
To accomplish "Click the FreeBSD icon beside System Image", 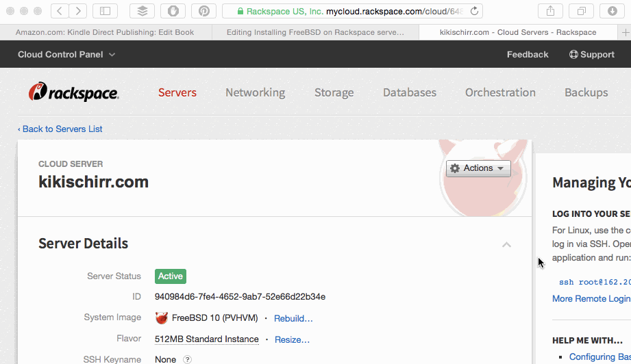I will tap(162, 317).
